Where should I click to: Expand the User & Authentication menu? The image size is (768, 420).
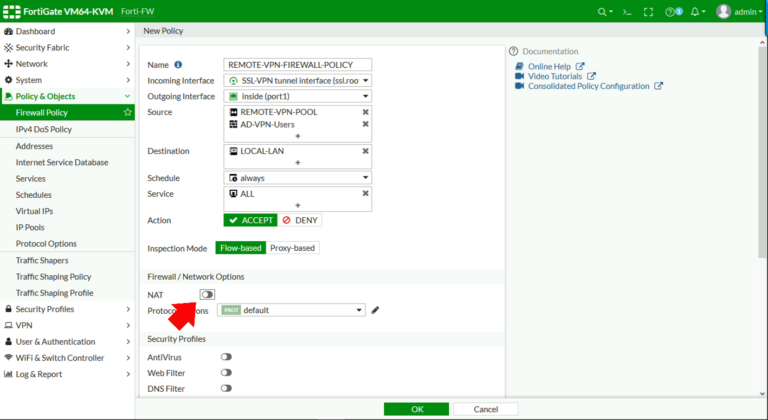pyautogui.click(x=67, y=342)
